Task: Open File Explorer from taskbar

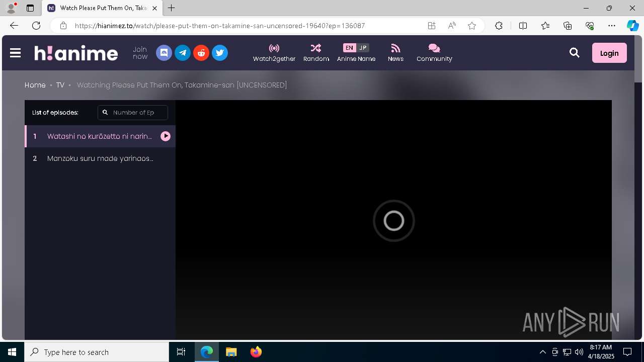Action: click(231, 352)
